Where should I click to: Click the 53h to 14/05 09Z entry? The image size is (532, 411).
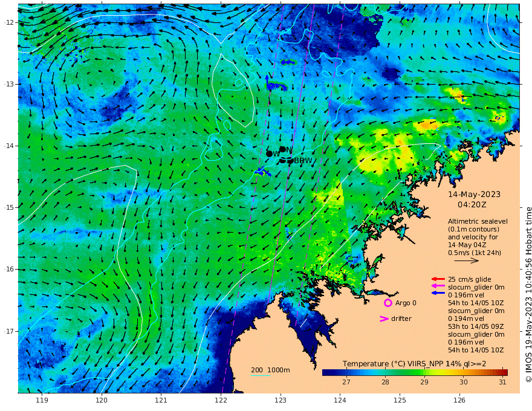(x=476, y=326)
